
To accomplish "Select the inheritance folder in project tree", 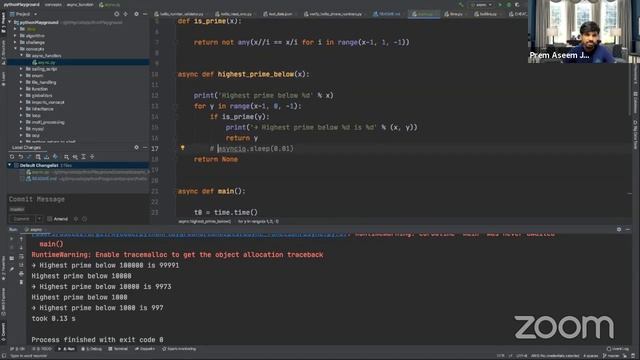I will 42,109.
